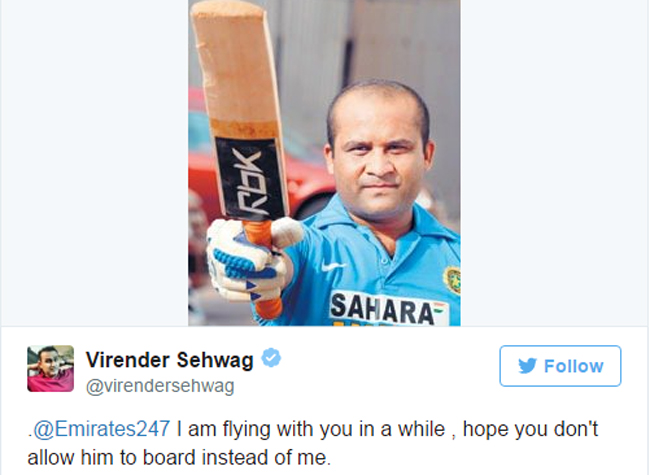Click the blank area right of the photo

pos(554,162)
